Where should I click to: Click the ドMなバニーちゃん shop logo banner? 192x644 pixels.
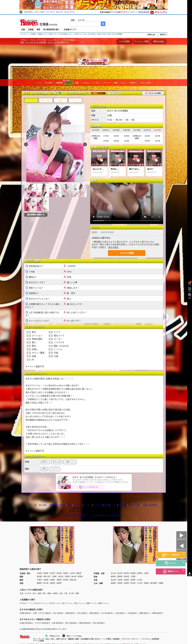tap(93, 62)
